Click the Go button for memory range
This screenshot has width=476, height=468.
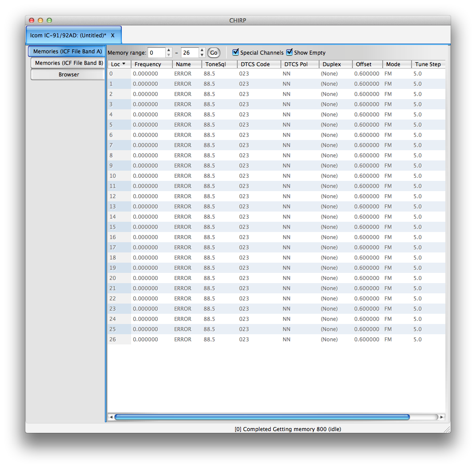[x=214, y=53]
